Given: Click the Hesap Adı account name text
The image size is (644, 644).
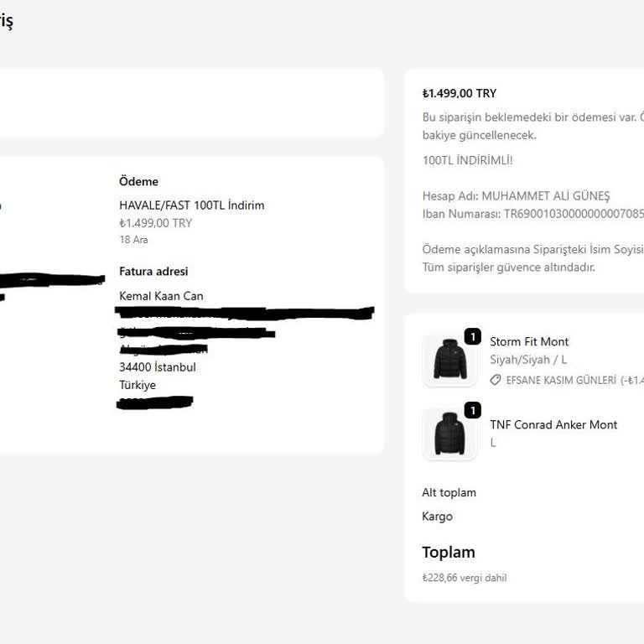Looking at the screenshot, I should tap(516, 195).
